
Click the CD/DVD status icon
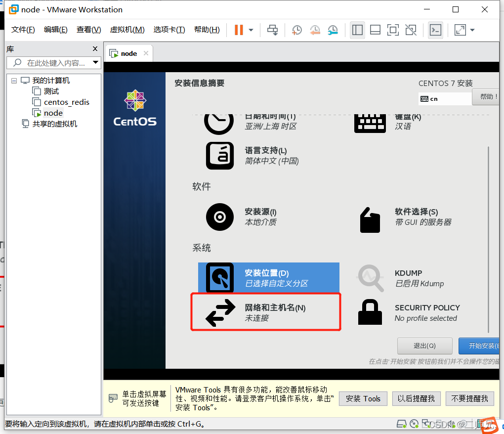click(414, 424)
